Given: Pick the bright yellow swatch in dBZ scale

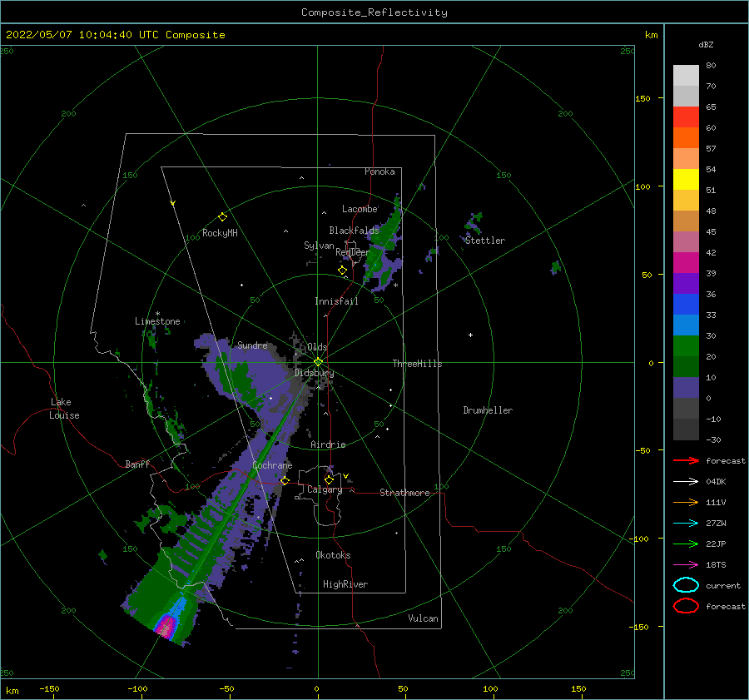Looking at the screenshot, I should (686, 179).
